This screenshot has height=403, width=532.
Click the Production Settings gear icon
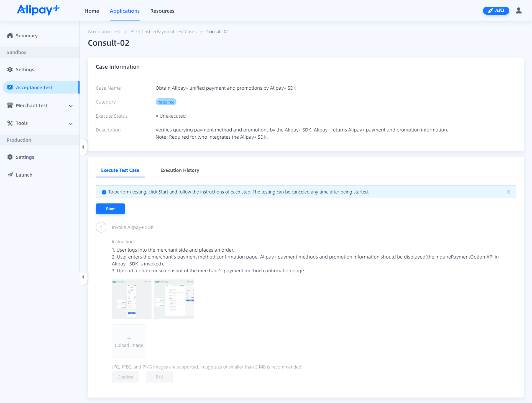coord(10,157)
